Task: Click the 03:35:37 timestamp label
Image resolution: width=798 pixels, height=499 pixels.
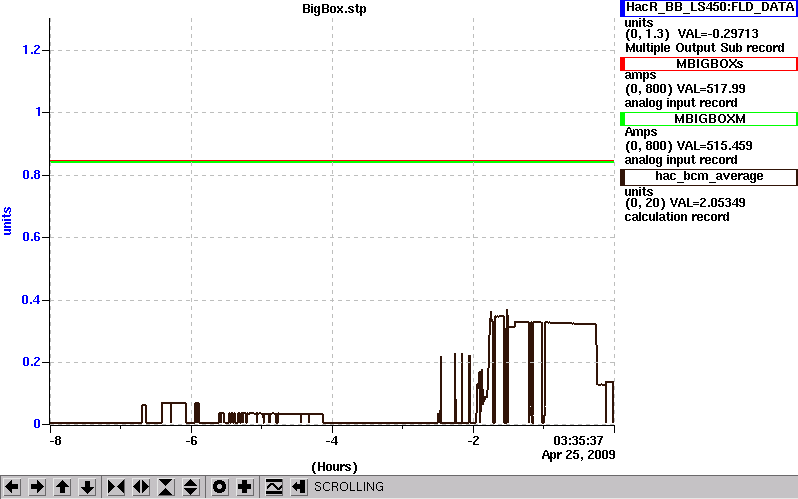Action: [578, 440]
